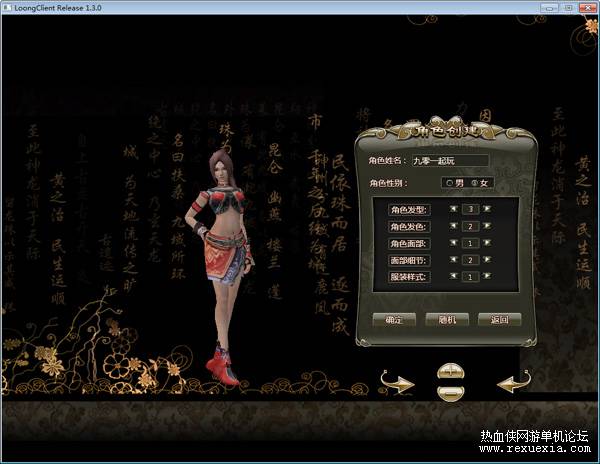Click the 面部细节 label
600x464 pixels.
click(x=409, y=260)
